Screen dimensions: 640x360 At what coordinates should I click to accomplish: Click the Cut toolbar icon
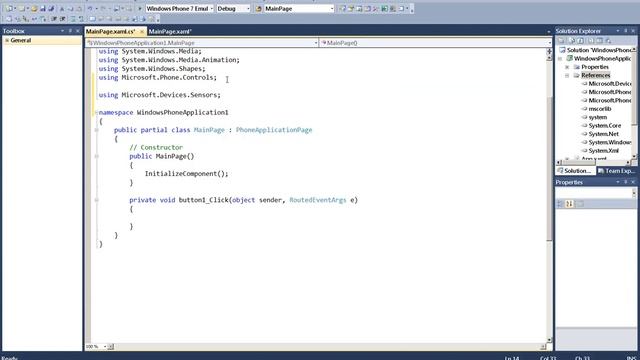click(x=62, y=9)
